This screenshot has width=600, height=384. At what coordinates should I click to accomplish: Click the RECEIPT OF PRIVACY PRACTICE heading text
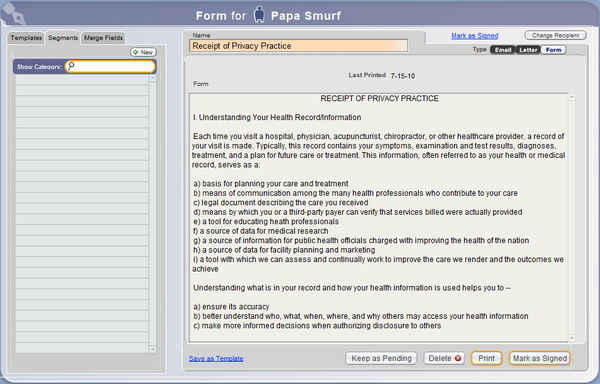coord(380,98)
